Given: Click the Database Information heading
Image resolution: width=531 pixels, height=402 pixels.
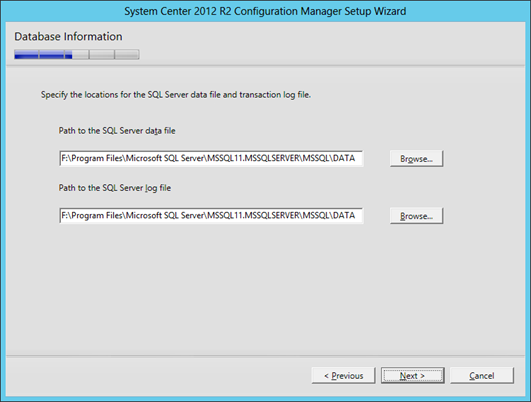Looking at the screenshot, I should 68,37.
